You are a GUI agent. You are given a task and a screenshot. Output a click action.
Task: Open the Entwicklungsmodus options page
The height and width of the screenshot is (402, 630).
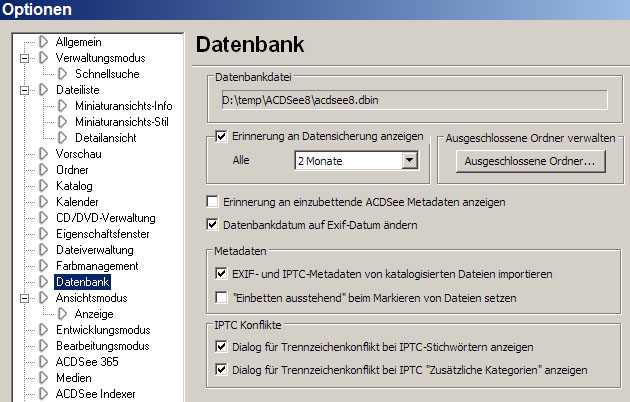pyautogui.click(x=103, y=330)
